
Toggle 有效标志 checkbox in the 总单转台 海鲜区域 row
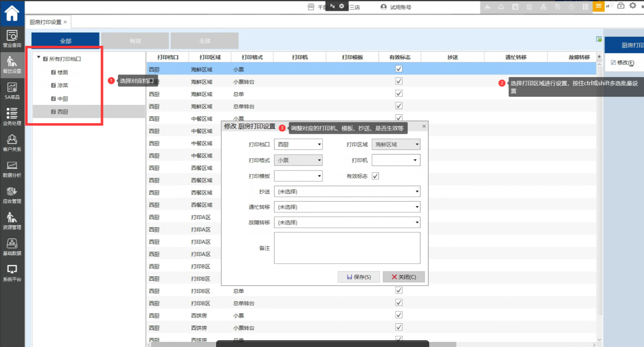[399, 106]
